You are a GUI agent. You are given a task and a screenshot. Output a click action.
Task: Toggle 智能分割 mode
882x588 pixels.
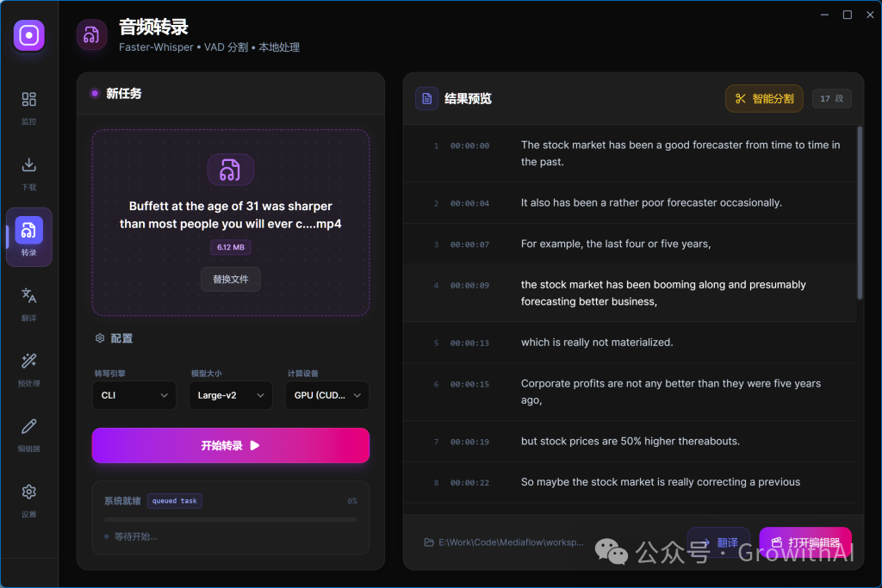pos(763,98)
